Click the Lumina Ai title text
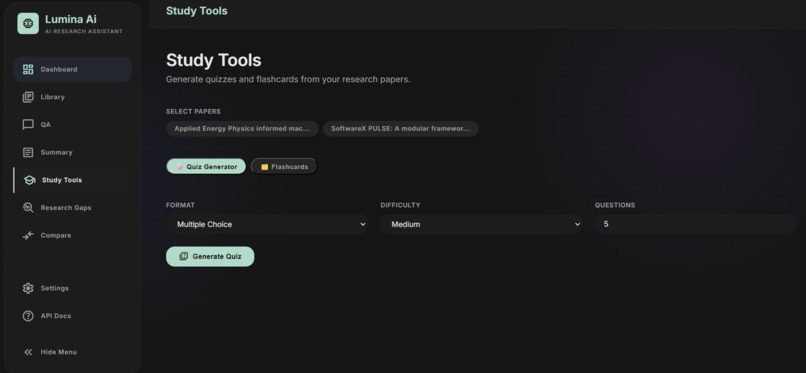 [70, 20]
